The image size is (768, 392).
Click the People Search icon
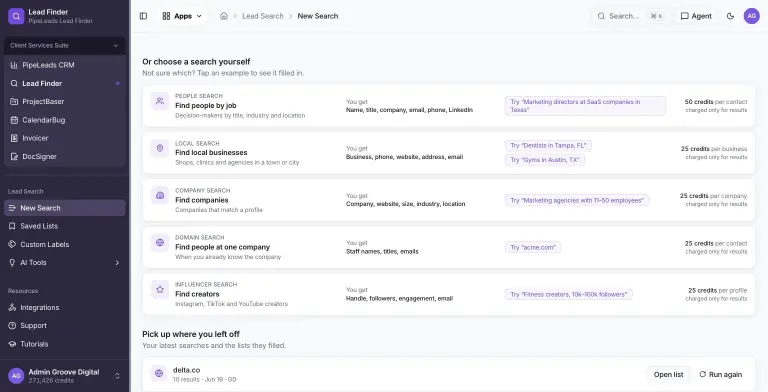pyautogui.click(x=160, y=101)
